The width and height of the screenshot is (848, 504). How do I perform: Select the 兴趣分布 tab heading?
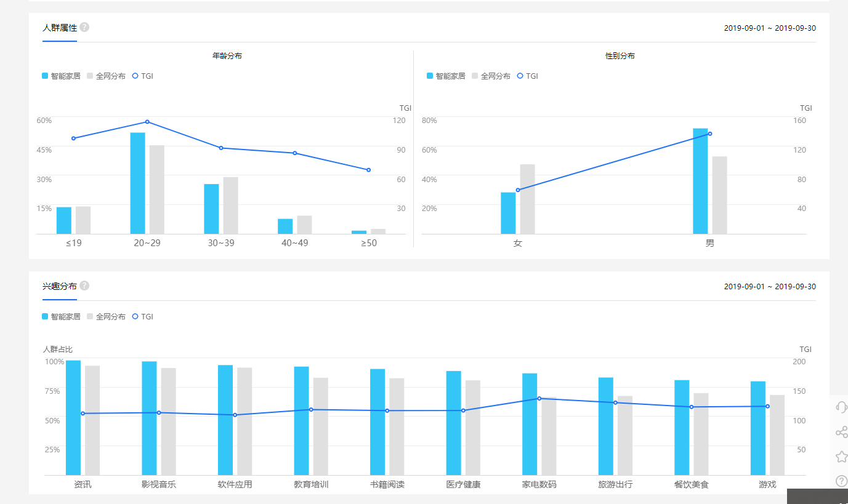(x=60, y=287)
